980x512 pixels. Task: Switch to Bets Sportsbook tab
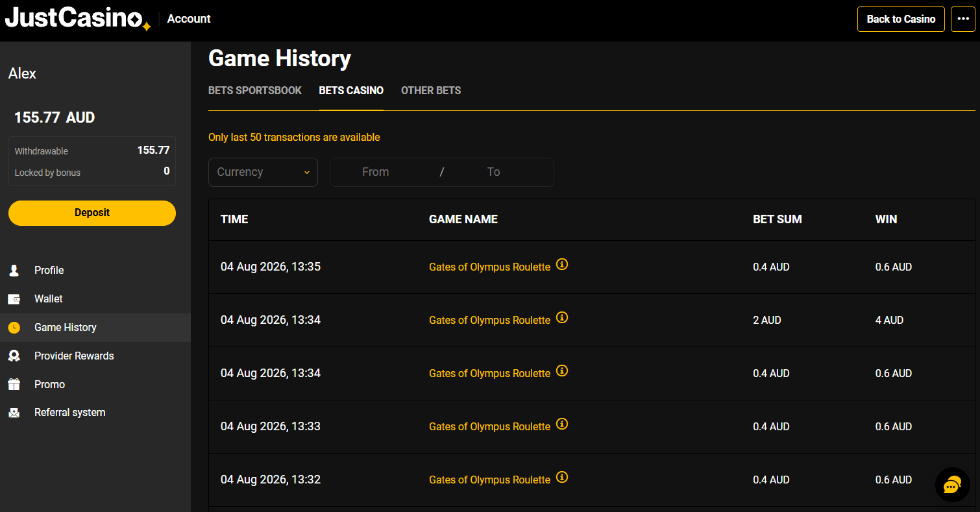(x=255, y=90)
